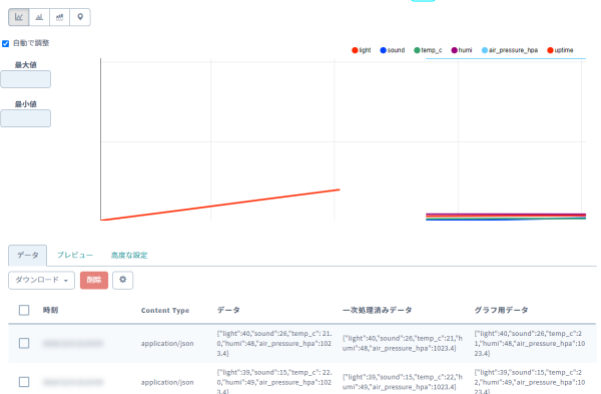Toggle the uptime series in legend
The width and height of the screenshot is (601, 394).
coord(560,50)
